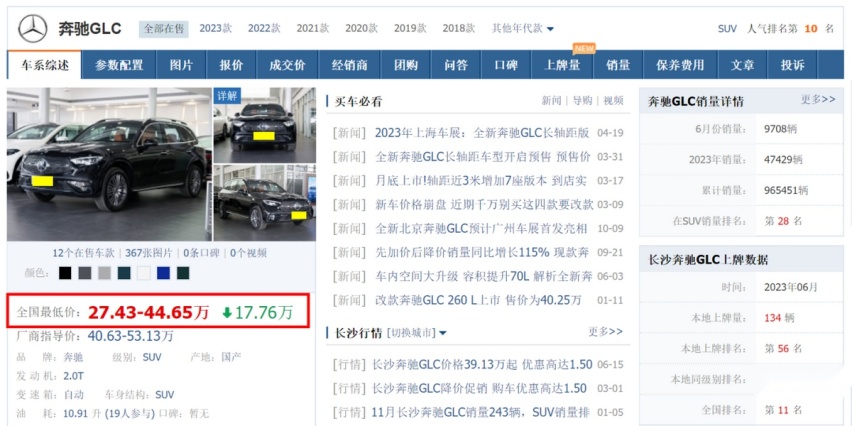Screen dimensions: 852x426
Task: Click the 367张图片 link
Action: [x=148, y=253]
